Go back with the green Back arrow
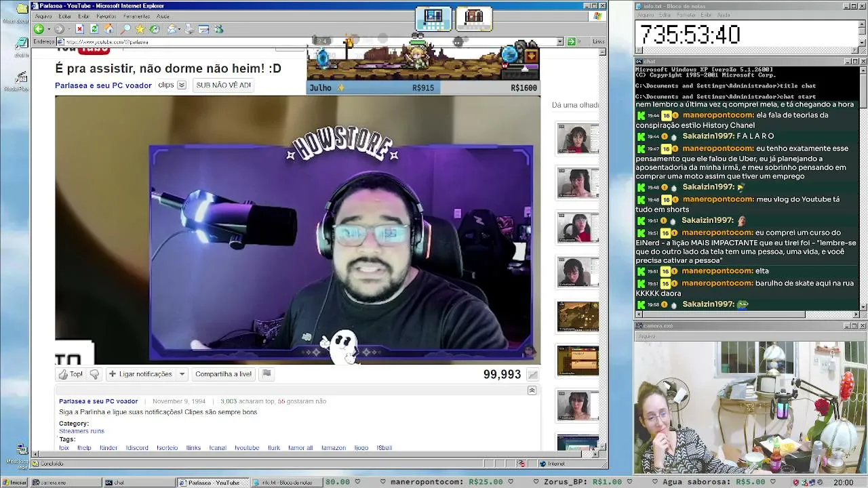The height and width of the screenshot is (488, 868). (x=39, y=29)
